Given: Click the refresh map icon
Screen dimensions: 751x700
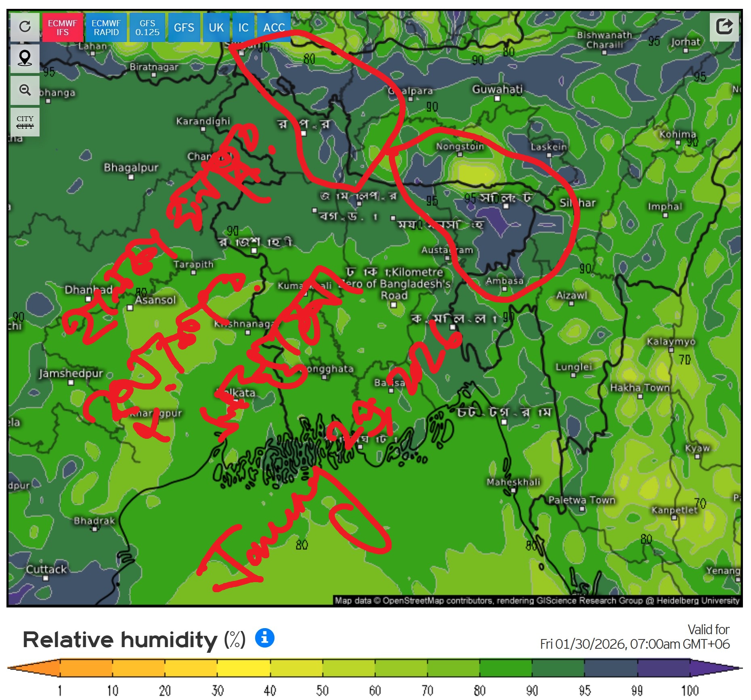Looking at the screenshot, I should tap(25, 27).
